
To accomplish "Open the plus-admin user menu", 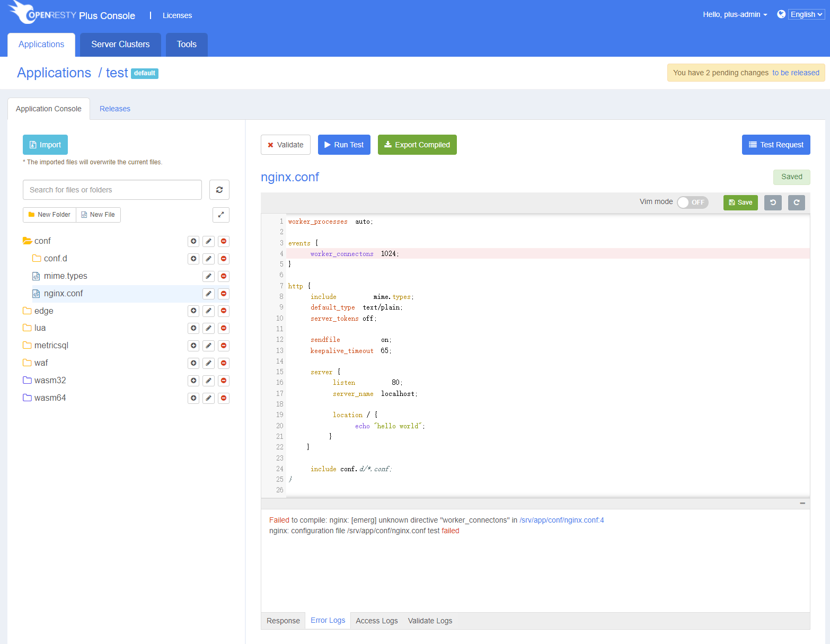I will tap(735, 14).
